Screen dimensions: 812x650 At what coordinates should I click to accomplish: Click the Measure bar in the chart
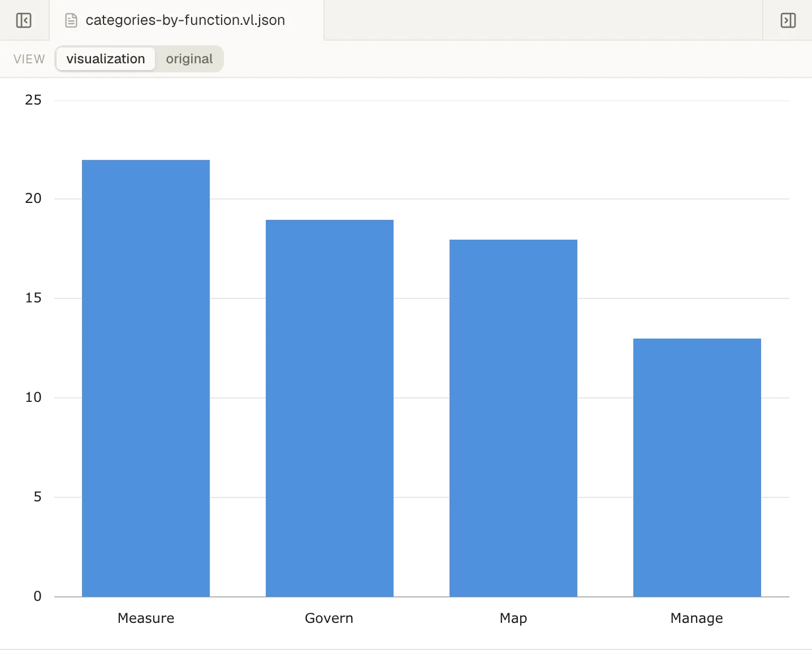click(146, 378)
